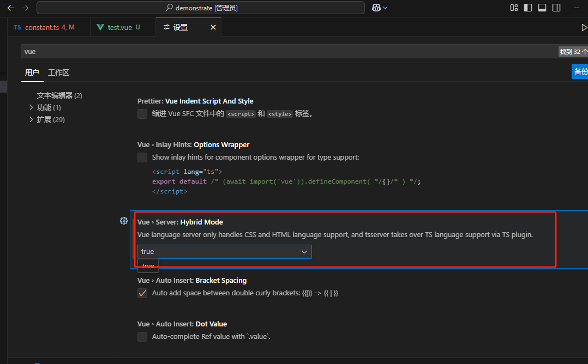
Task: Select the 用户 settings scope tab
Action: click(x=32, y=72)
